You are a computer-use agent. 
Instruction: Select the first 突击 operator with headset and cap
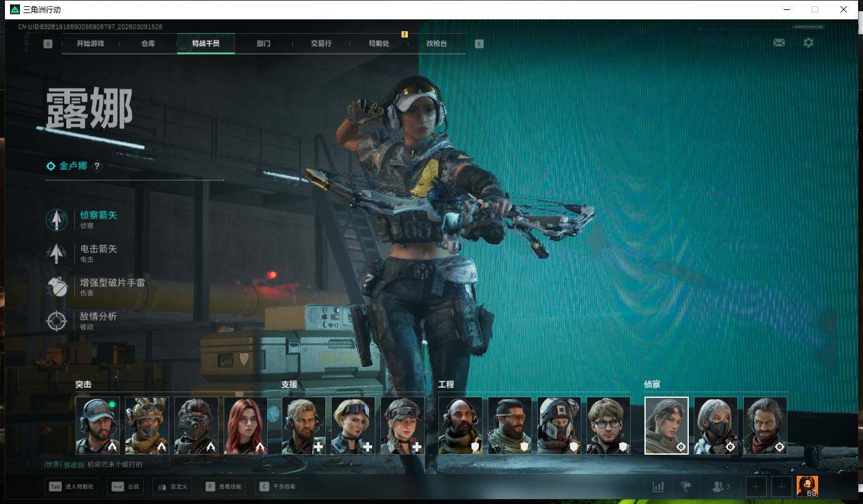point(97,425)
